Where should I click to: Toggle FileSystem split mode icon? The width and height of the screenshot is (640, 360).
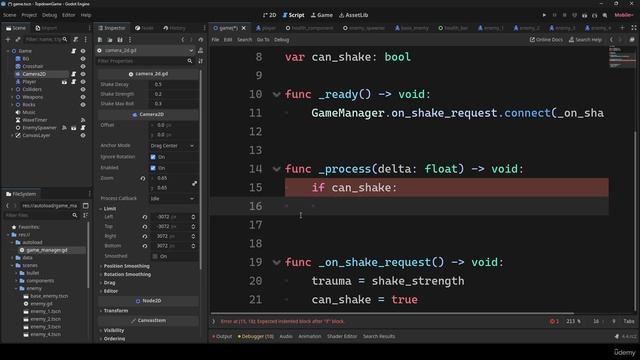pos(85,206)
